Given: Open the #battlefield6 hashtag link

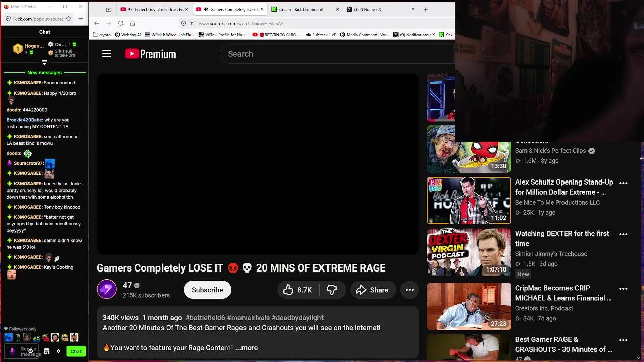Looking at the screenshot, I should click(x=205, y=318).
